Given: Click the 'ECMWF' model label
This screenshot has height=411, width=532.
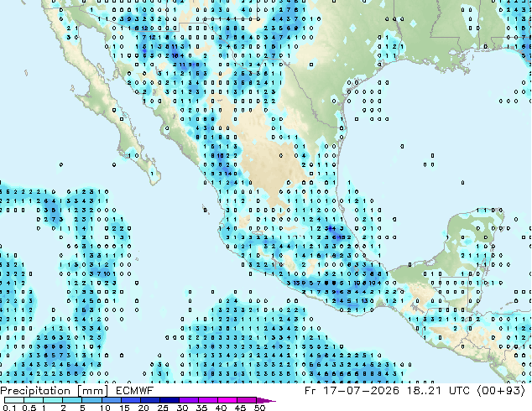Looking at the screenshot, I should [135, 391].
